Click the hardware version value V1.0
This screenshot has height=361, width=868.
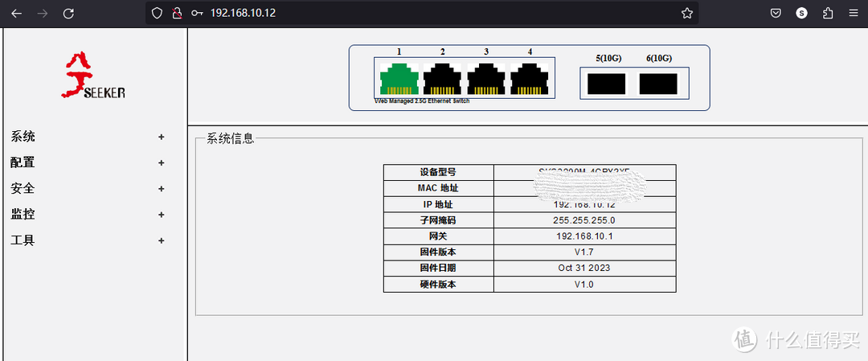tap(584, 284)
